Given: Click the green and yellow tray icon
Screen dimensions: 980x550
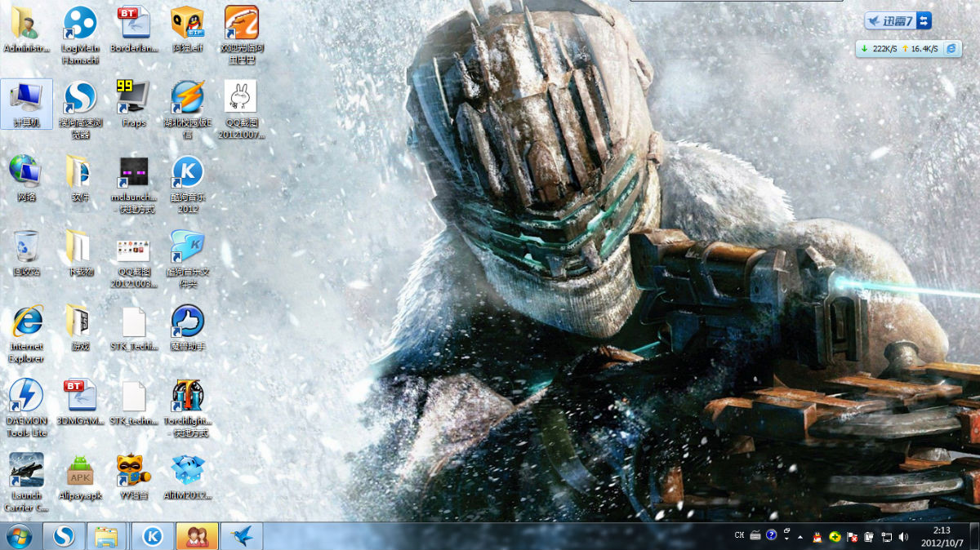Looking at the screenshot, I should [x=835, y=537].
